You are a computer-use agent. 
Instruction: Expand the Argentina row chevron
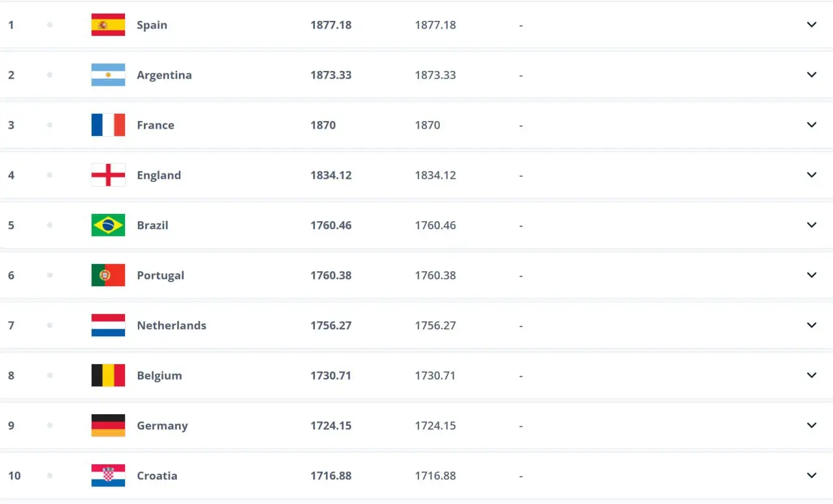point(812,75)
